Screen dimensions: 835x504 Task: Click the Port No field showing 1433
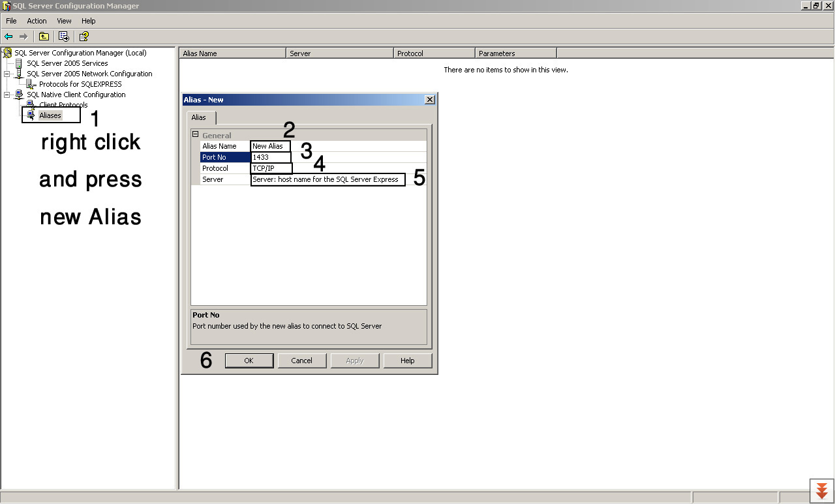[271, 157]
